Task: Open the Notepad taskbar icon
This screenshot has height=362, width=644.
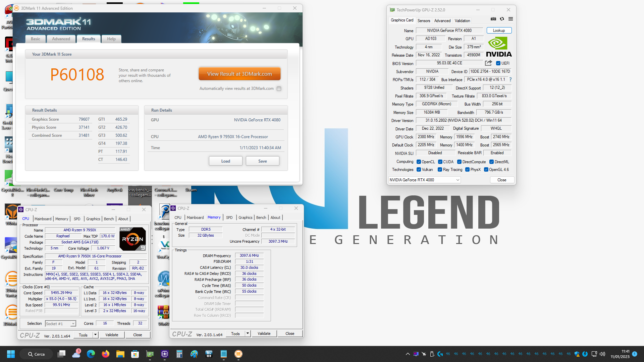Action: [x=224, y=354]
